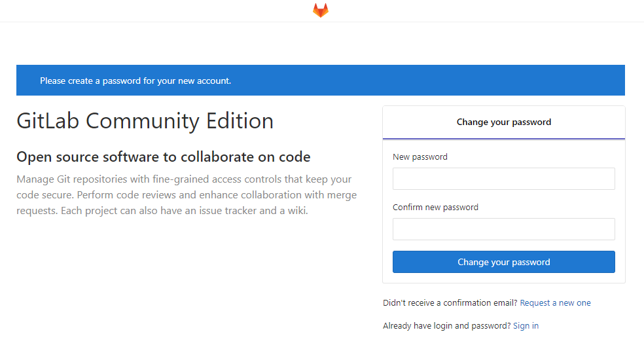Click the Manage Git repositories description paragraph
The width and height of the screenshot is (644, 345).
[x=187, y=195]
